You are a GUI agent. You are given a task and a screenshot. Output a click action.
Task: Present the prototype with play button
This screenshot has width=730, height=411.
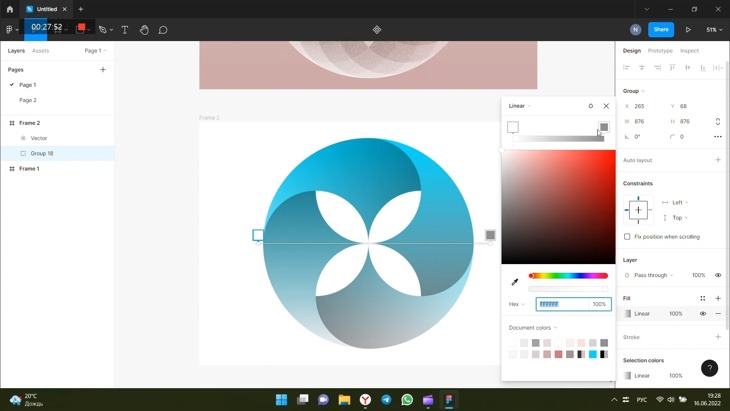point(688,30)
